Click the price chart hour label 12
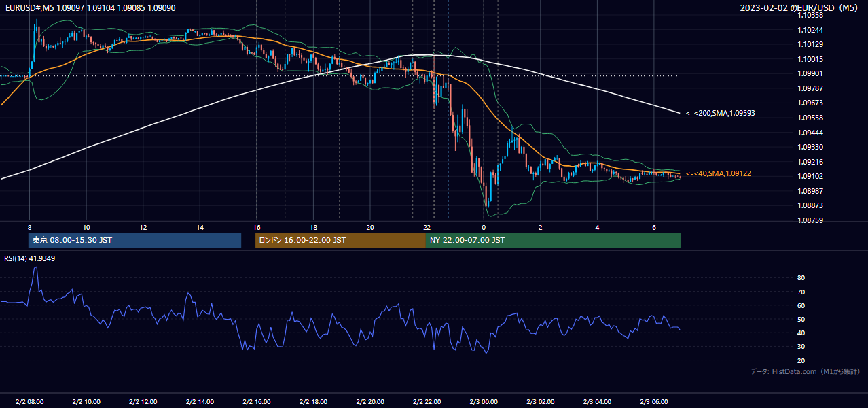 pyautogui.click(x=143, y=227)
